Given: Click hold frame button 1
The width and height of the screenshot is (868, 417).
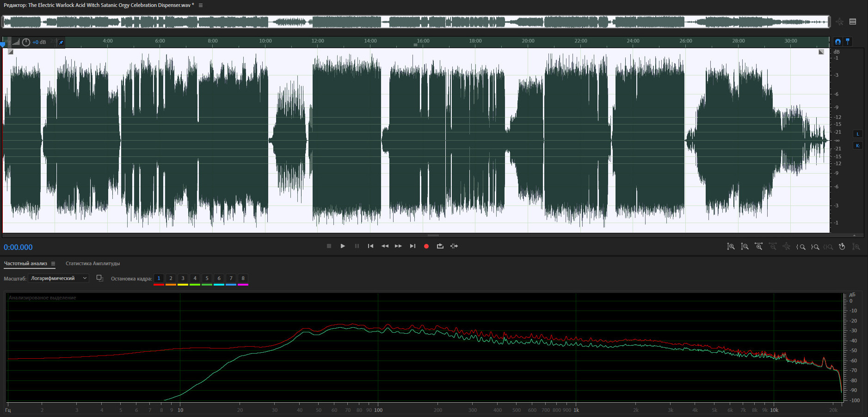Looking at the screenshot, I should 159,278.
